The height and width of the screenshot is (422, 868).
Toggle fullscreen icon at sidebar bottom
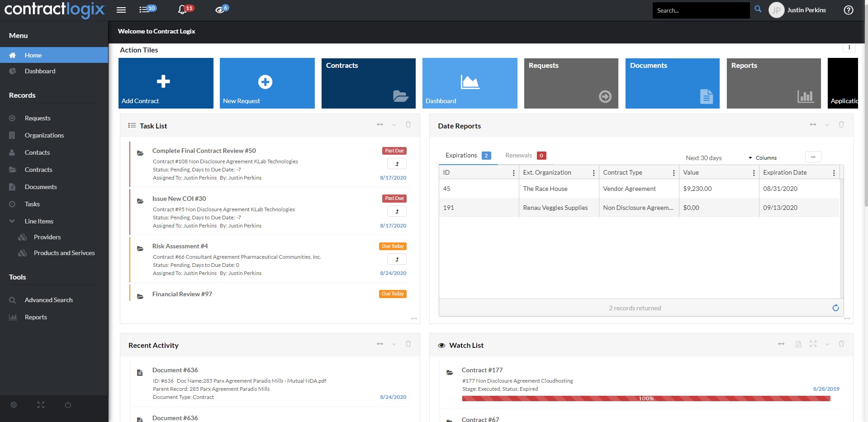point(41,405)
